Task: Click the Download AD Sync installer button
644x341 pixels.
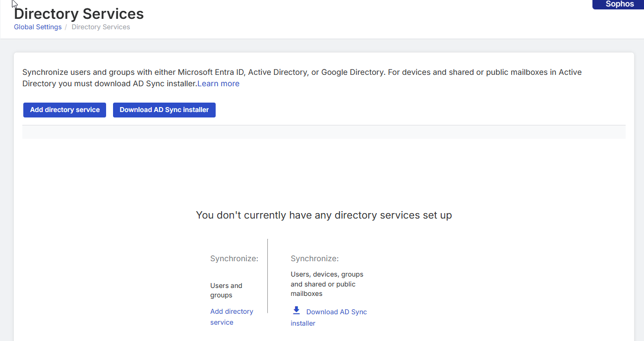Action: tap(164, 110)
